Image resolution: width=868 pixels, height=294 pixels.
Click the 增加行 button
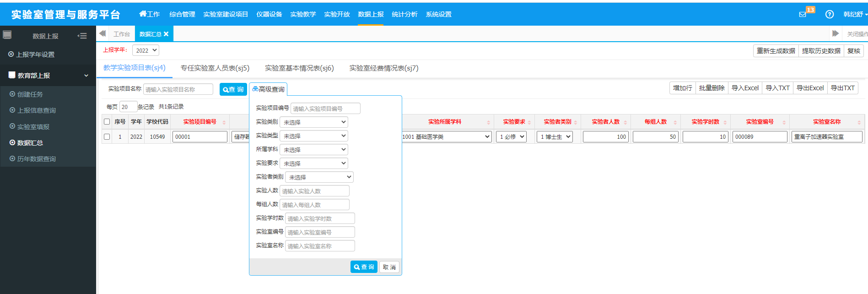point(682,88)
